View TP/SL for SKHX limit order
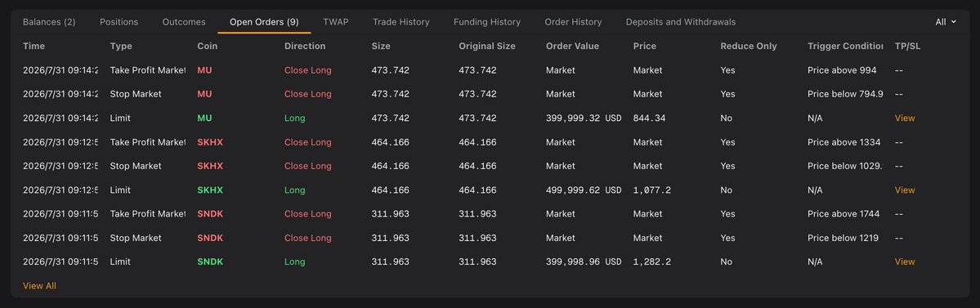This screenshot has width=980, height=308. point(904,190)
